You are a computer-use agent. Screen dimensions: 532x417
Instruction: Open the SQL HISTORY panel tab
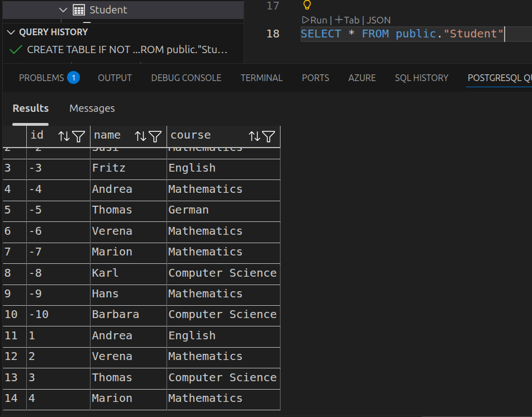[x=421, y=78]
